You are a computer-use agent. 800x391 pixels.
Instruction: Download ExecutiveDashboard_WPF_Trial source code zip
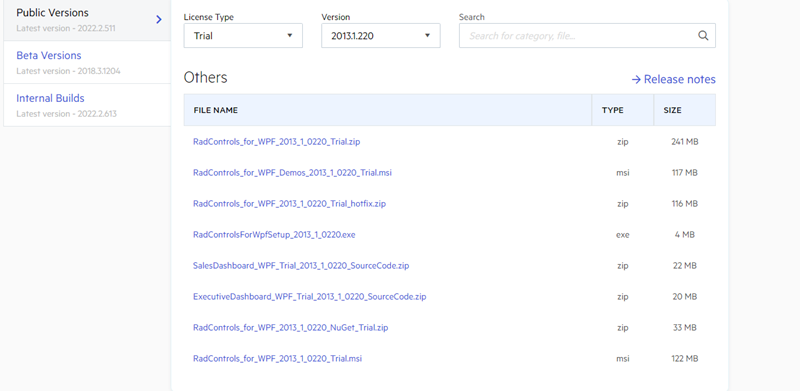click(310, 297)
